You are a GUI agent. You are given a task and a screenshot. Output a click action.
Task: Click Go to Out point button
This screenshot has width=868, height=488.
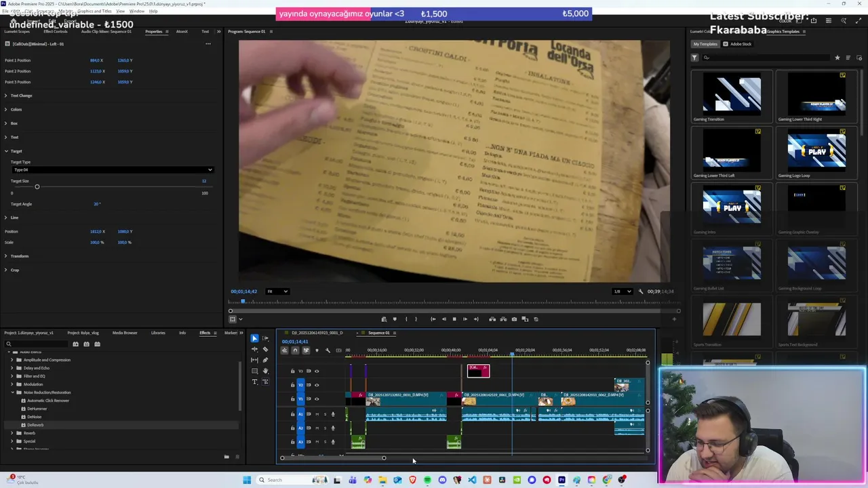[x=476, y=319]
